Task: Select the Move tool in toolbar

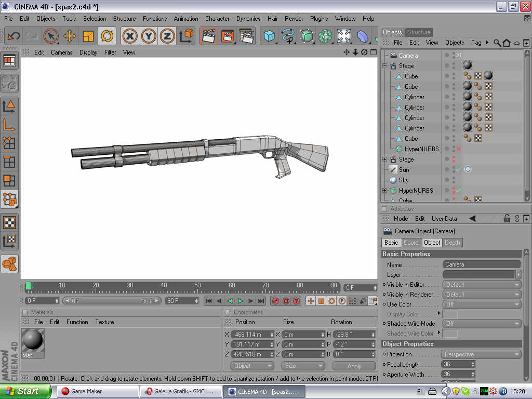Action: pyautogui.click(x=70, y=36)
